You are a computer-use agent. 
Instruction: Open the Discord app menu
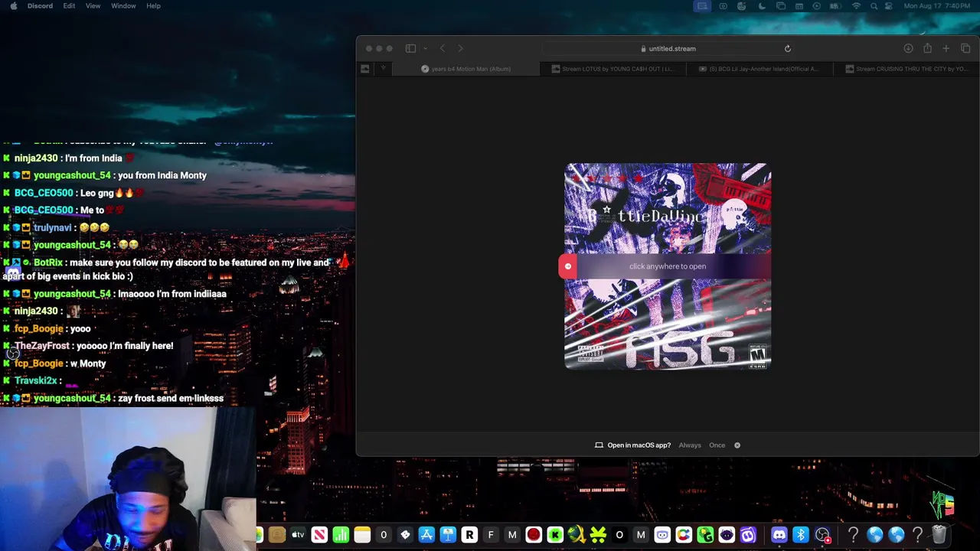tap(40, 6)
